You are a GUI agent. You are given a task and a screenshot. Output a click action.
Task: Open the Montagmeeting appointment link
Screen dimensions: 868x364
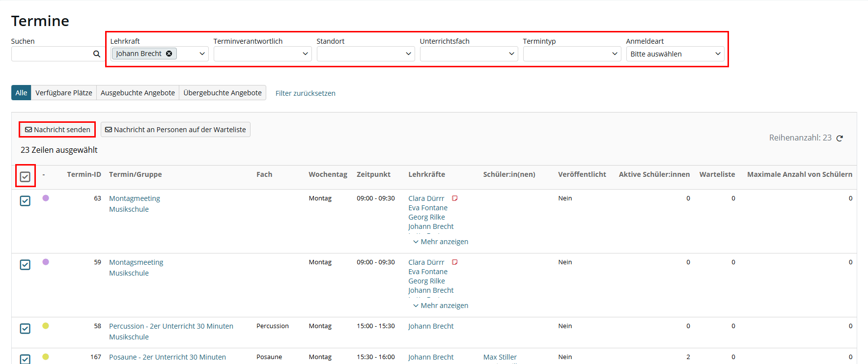point(135,198)
